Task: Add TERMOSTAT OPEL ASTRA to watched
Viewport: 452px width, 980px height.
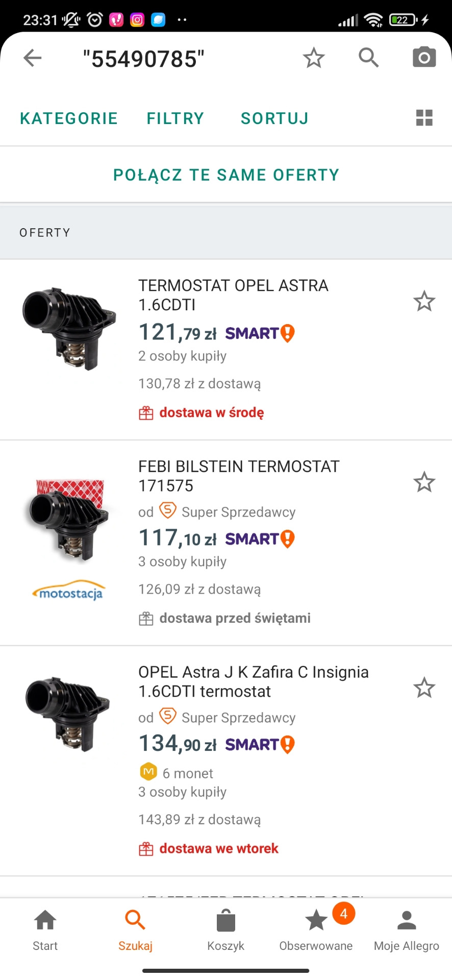Action: coord(424,302)
